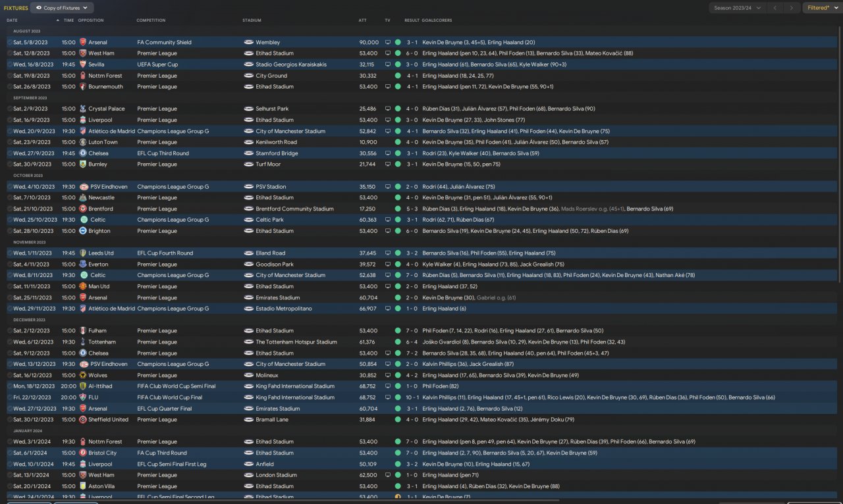Open the Season 2023/24 dropdown
The height and width of the screenshot is (504, 843).
738,8
